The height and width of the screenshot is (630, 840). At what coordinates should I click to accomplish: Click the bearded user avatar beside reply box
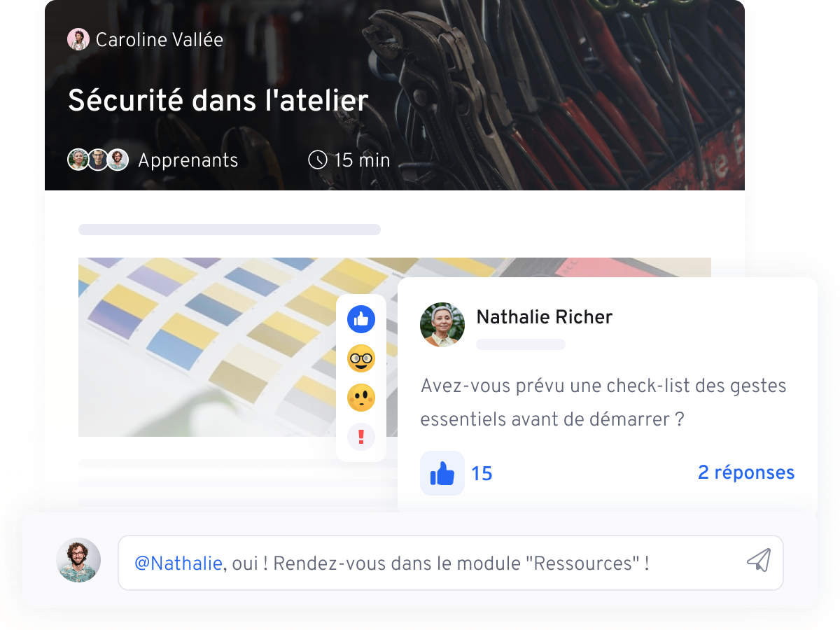tap(78, 560)
